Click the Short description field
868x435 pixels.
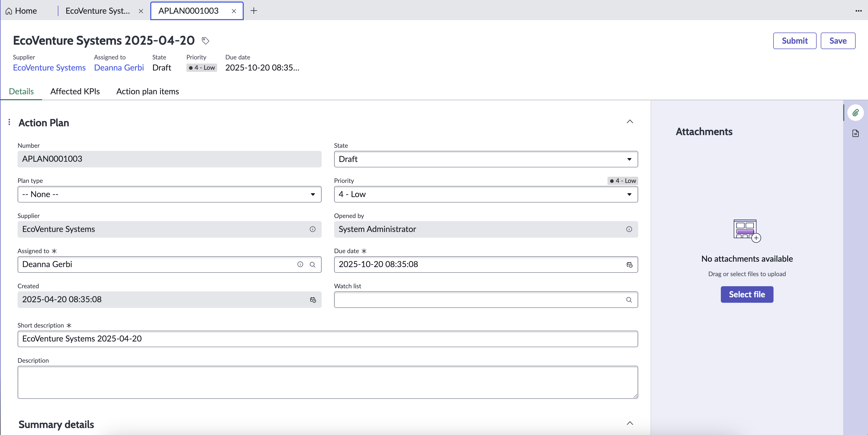[x=328, y=339]
